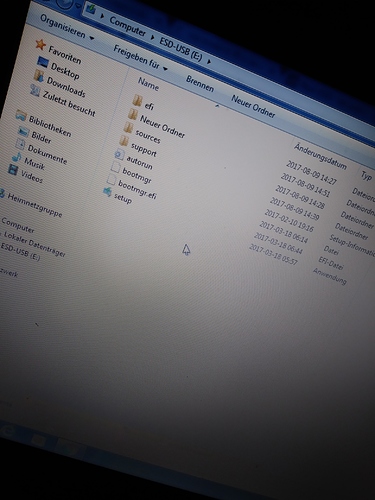Open the Organisieren dropdown menu

67,28
